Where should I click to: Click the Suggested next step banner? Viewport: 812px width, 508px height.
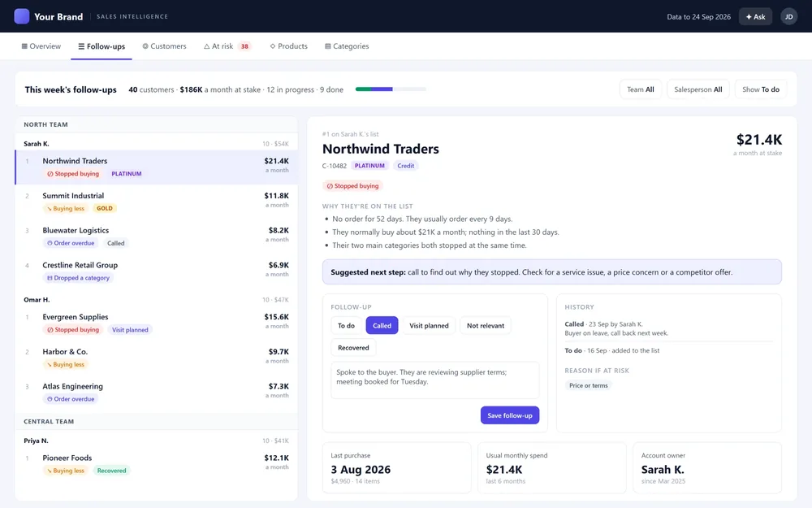click(x=552, y=272)
